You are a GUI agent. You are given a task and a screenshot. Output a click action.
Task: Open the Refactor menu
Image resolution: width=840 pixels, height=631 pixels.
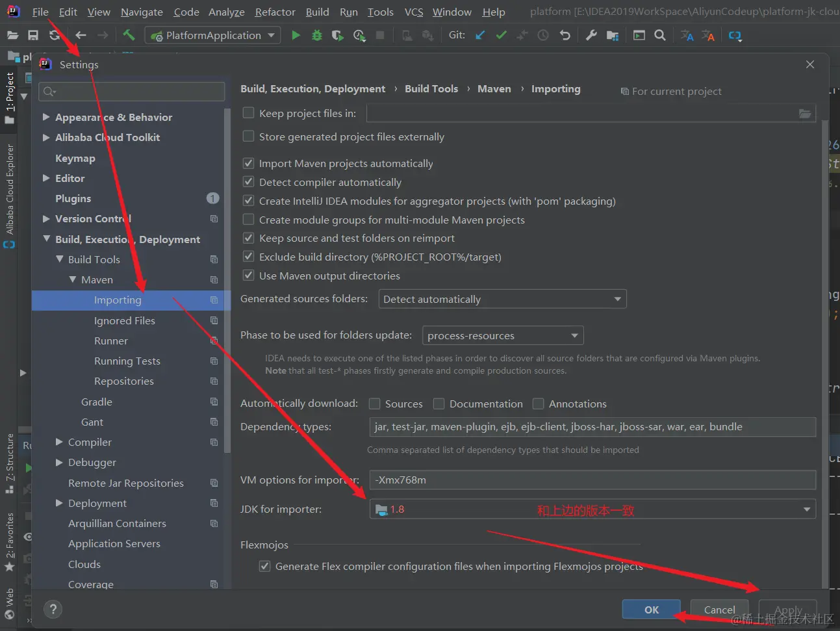pos(275,12)
